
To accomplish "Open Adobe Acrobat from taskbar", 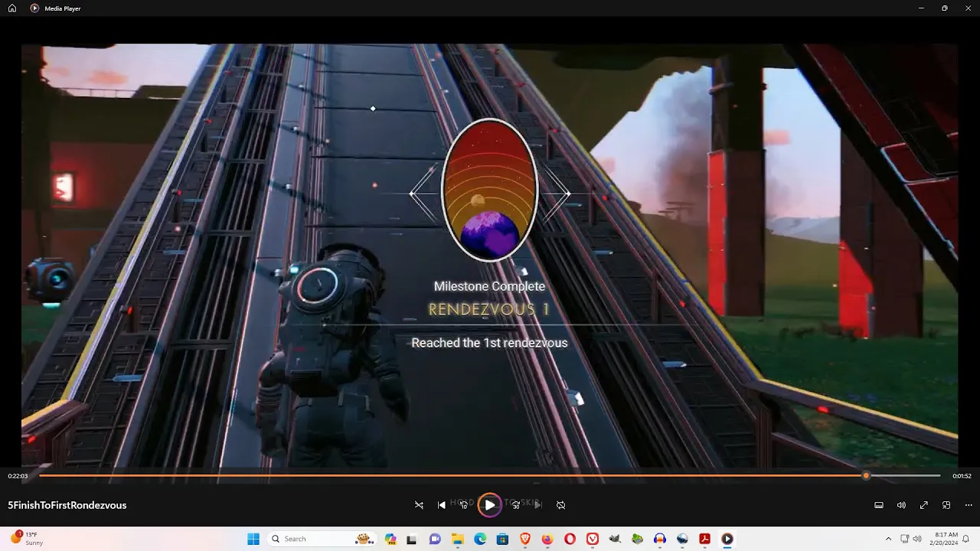I will click(704, 539).
